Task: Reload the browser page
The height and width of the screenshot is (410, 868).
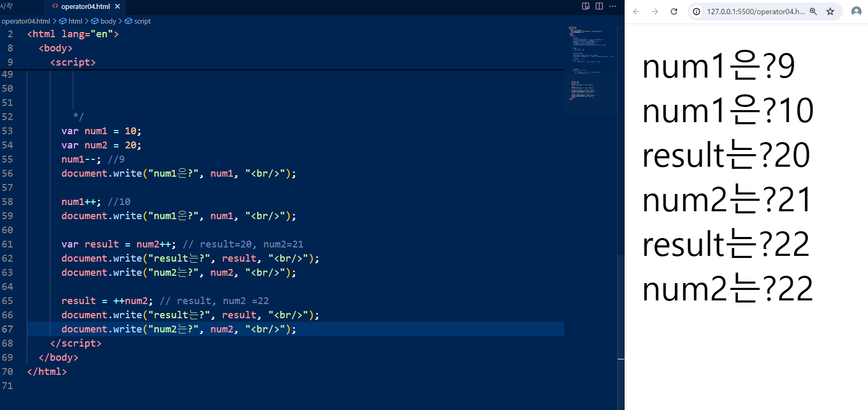Action: (x=674, y=12)
